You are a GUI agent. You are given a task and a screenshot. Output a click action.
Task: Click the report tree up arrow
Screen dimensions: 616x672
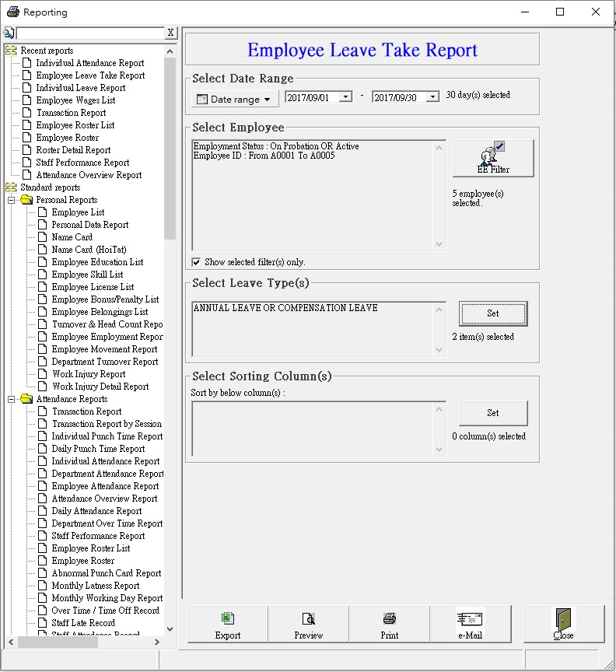(170, 51)
